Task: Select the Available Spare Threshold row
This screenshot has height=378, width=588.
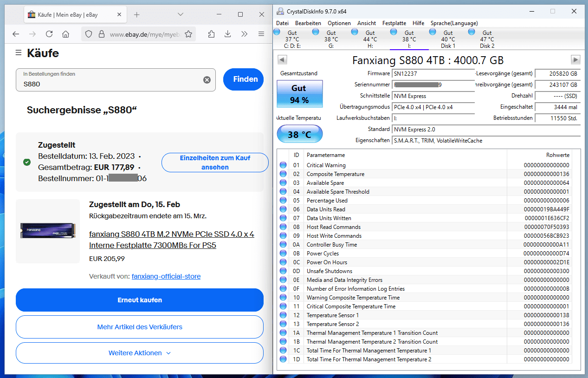Action: click(x=424, y=192)
